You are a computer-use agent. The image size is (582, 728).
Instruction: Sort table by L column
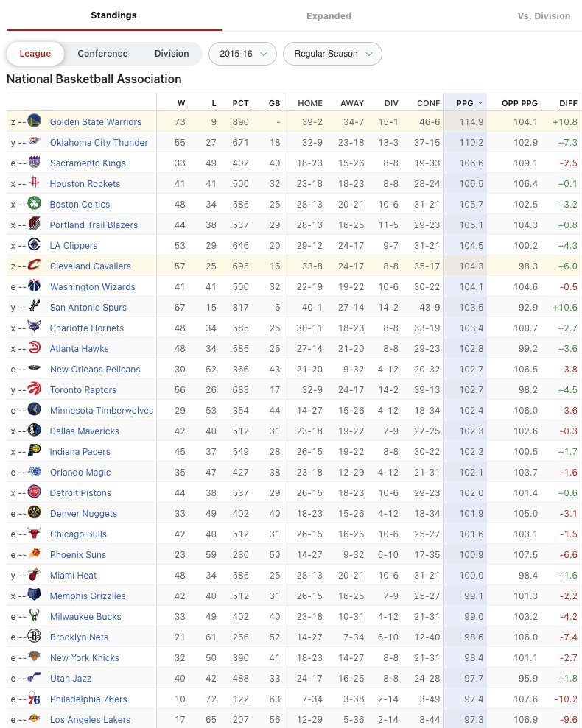tap(214, 103)
